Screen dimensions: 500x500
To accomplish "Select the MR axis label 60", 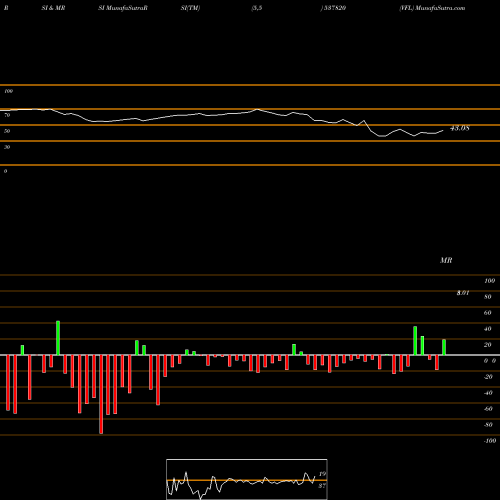I will point(488,313).
